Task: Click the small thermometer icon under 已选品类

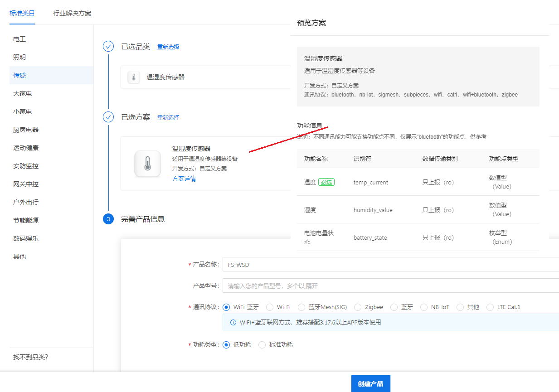Action: (133, 77)
